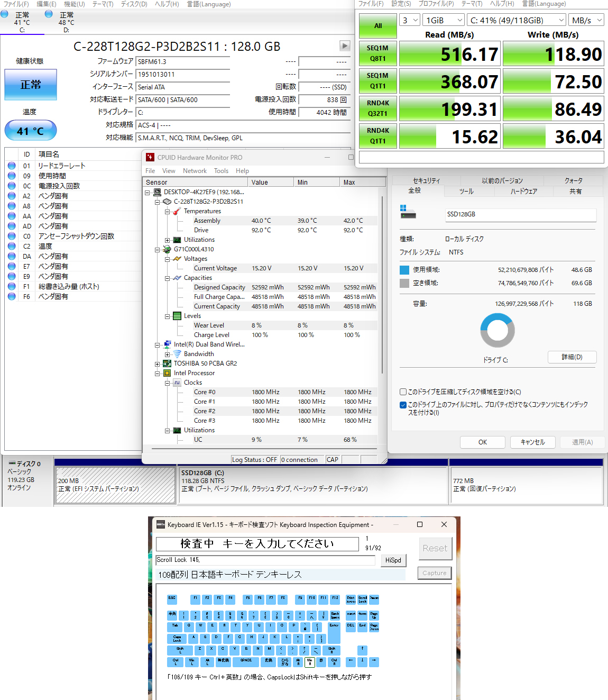Screen dimensions: 608x700
Task: Click Scroll Lock 145 text field
Action: (265, 560)
